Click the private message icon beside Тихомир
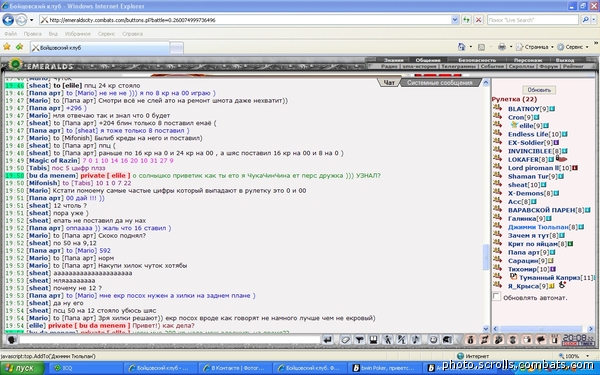Image resolution: width=600 pixels, height=375 pixels. click(497, 268)
